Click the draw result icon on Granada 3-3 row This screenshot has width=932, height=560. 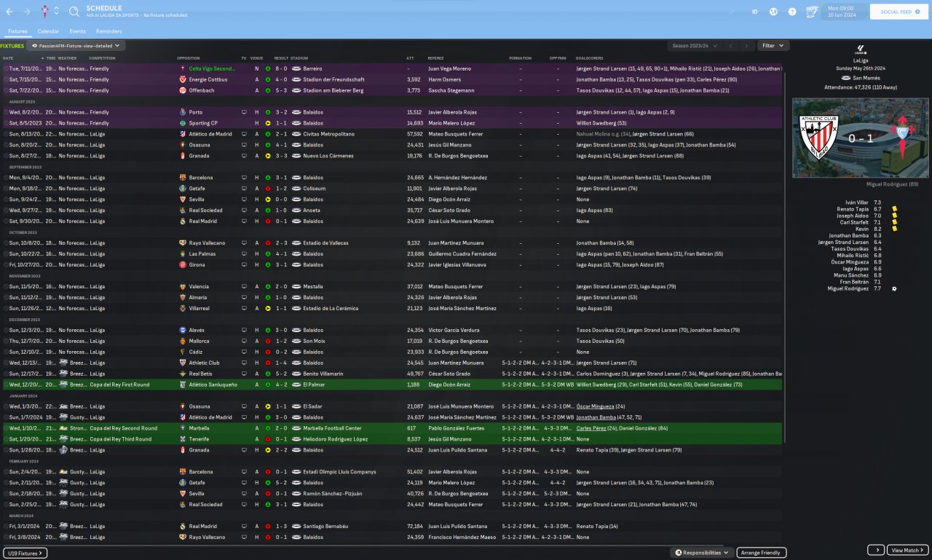point(267,156)
